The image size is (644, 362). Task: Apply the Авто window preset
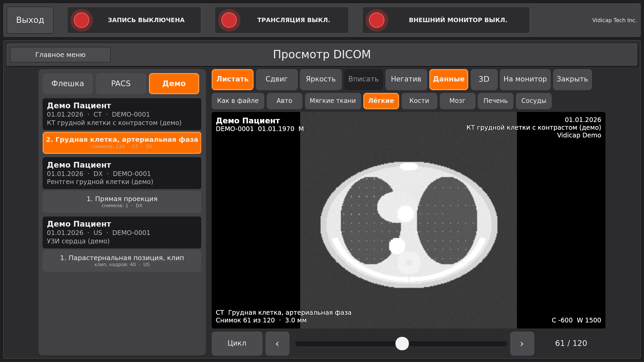pyautogui.click(x=284, y=101)
